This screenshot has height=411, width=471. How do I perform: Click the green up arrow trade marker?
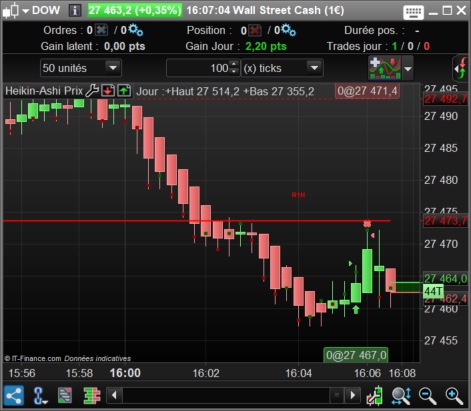(356, 310)
